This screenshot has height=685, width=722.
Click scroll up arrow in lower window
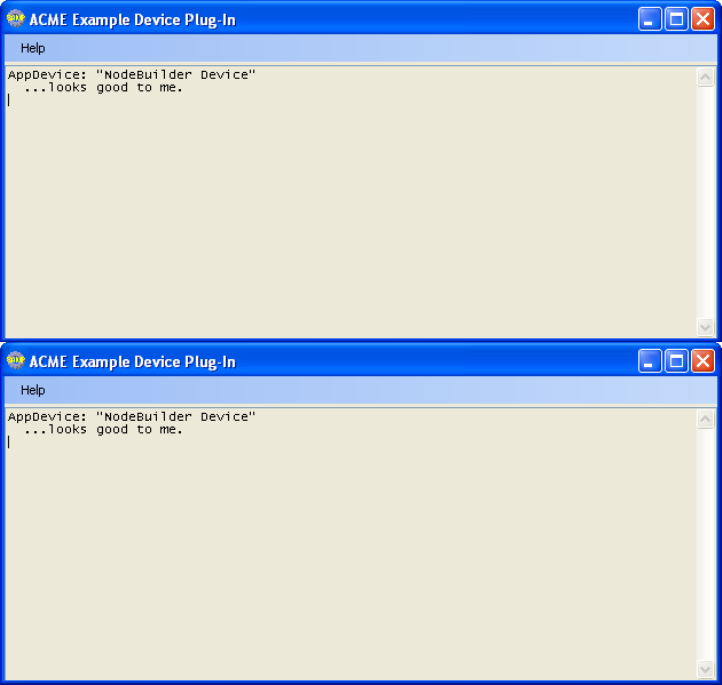[x=705, y=419]
